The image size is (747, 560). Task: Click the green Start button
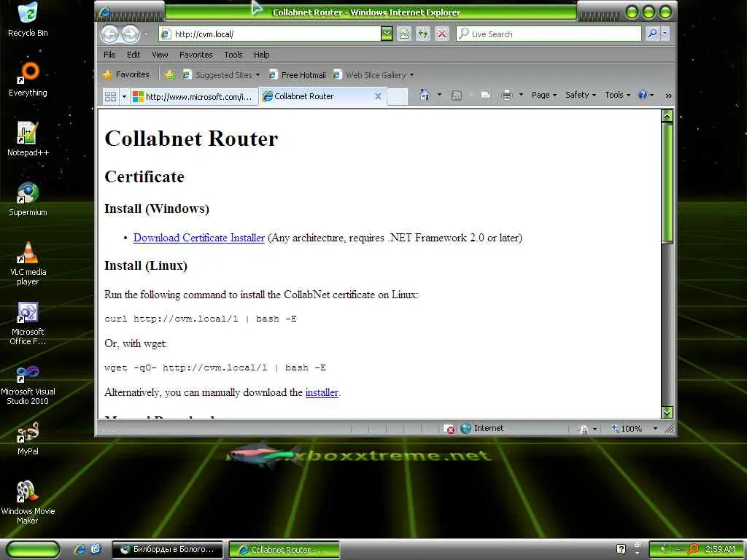[34, 550]
